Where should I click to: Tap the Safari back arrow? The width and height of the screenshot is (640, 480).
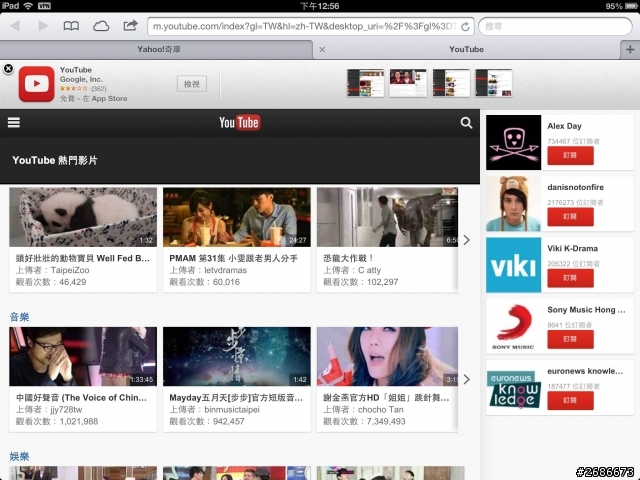(15, 26)
